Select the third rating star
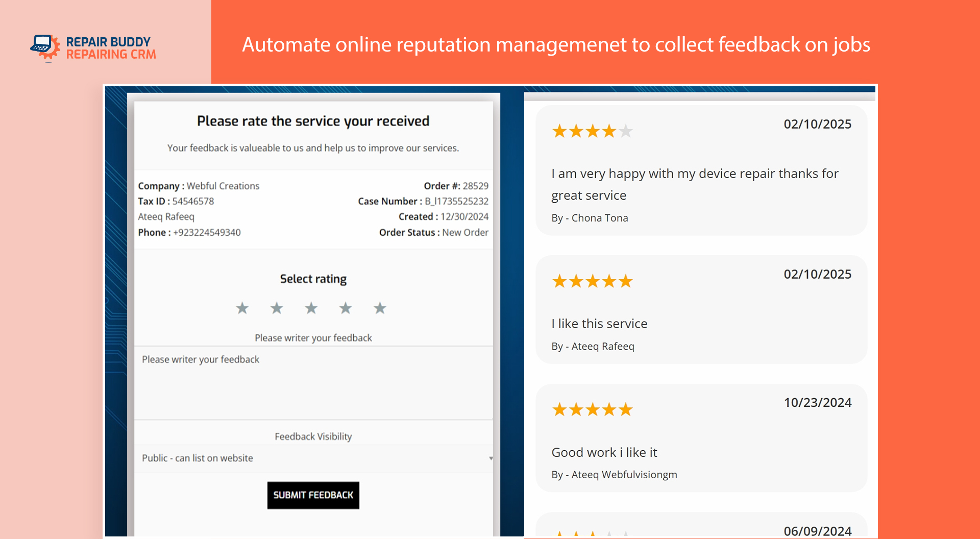The image size is (980, 539). pos(311,308)
